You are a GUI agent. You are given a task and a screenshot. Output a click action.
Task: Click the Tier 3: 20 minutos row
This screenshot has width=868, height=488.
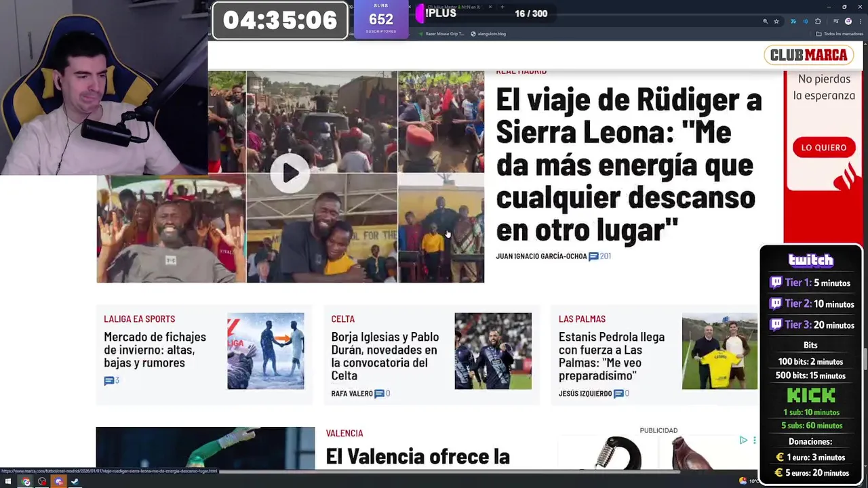pos(812,325)
